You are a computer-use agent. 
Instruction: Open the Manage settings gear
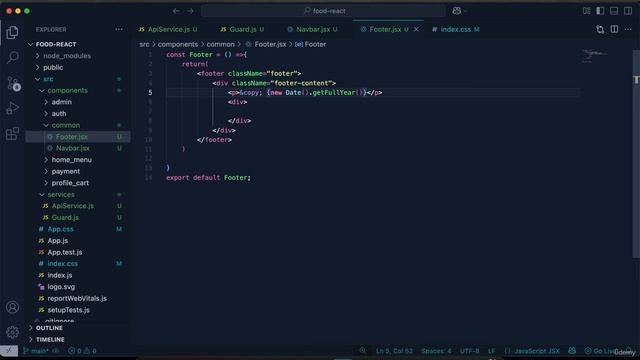point(12,332)
